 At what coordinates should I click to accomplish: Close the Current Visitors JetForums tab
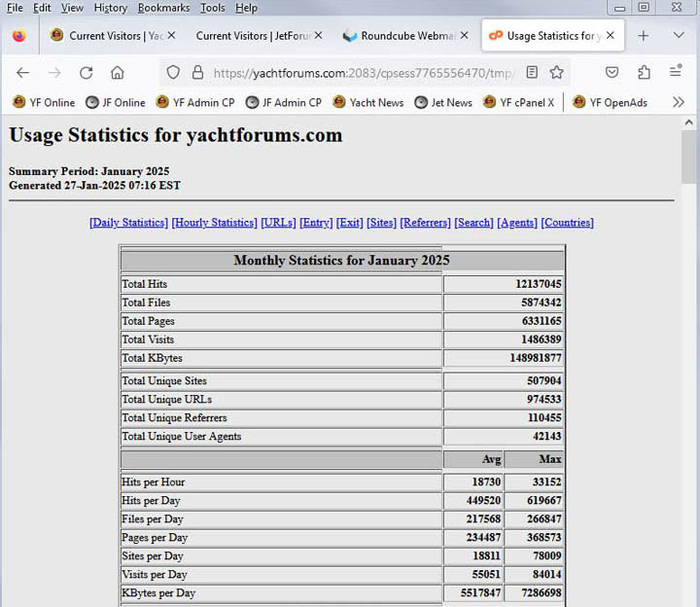(x=318, y=35)
